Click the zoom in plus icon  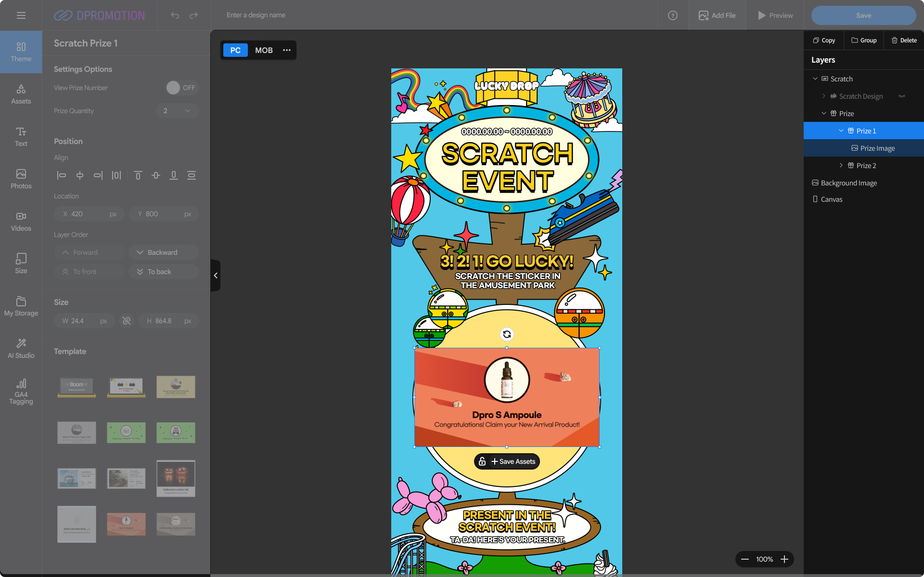pyautogui.click(x=784, y=559)
